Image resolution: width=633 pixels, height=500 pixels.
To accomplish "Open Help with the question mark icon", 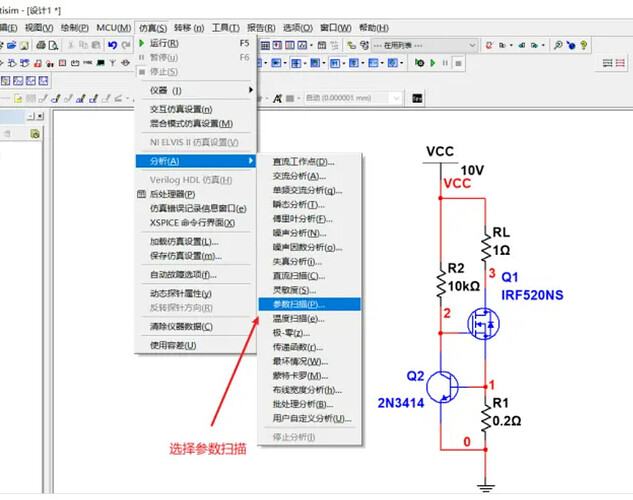I will point(583,45).
